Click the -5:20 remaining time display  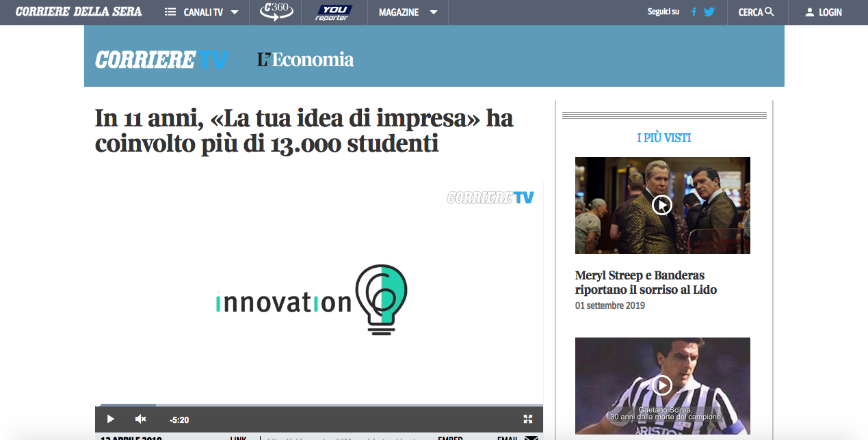point(179,420)
